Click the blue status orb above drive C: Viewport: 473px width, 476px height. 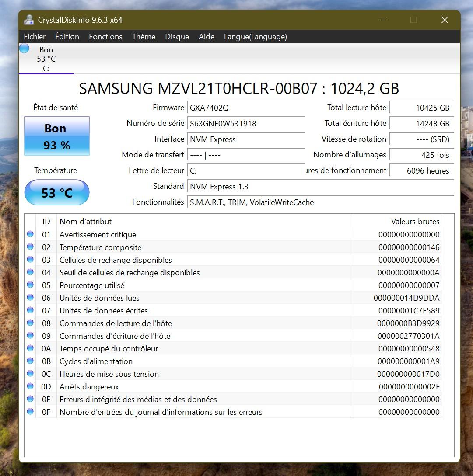(24, 49)
